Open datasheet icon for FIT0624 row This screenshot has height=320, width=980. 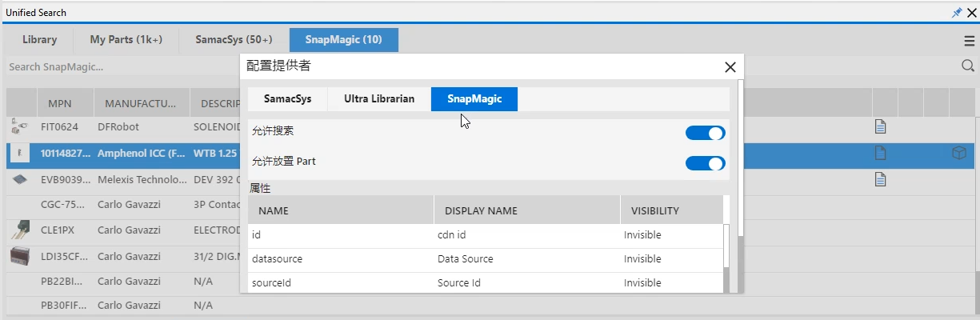pos(881,126)
